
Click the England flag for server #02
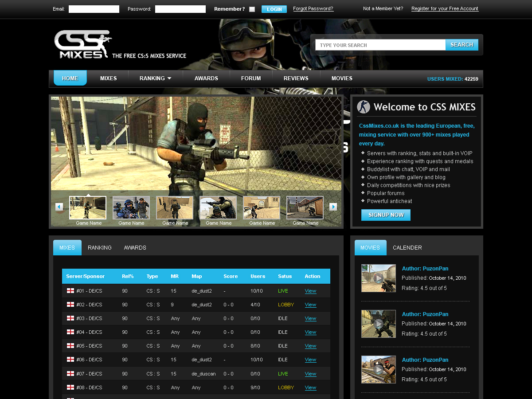pyautogui.click(x=70, y=305)
